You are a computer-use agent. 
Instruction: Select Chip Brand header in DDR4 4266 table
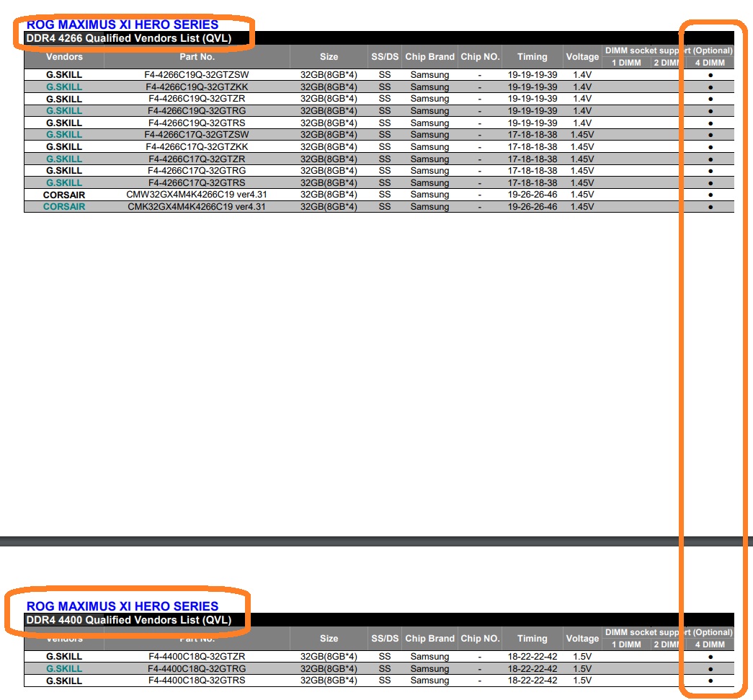429,57
